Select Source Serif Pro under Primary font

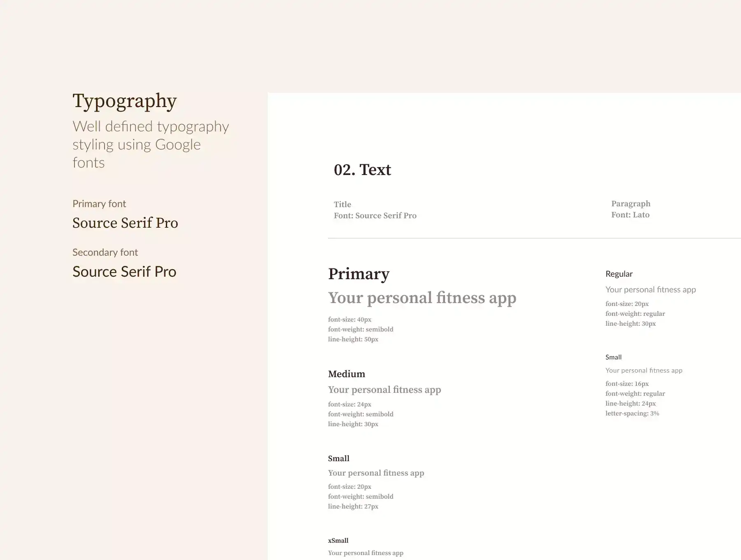tap(125, 223)
